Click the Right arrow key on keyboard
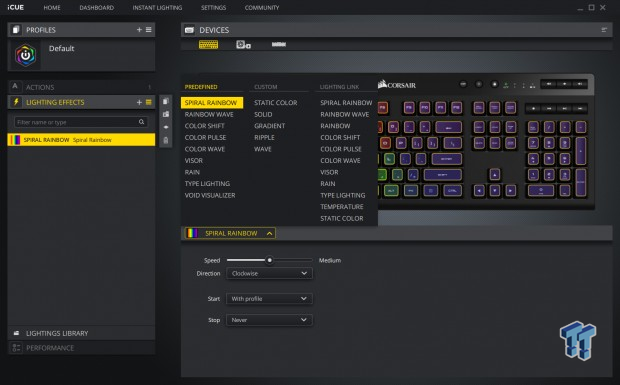The width and height of the screenshot is (620, 385). coord(510,191)
